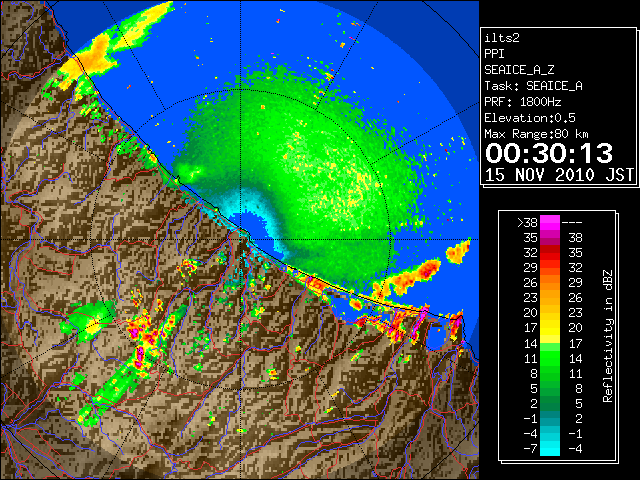
Task: Click the '---' legend entry at top right
Action: [x=572, y=223]
